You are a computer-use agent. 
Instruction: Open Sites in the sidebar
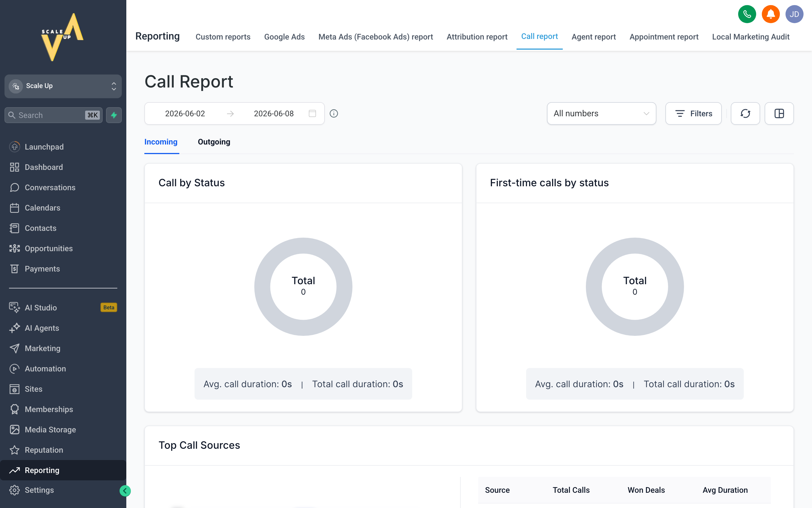click(63, 389)
